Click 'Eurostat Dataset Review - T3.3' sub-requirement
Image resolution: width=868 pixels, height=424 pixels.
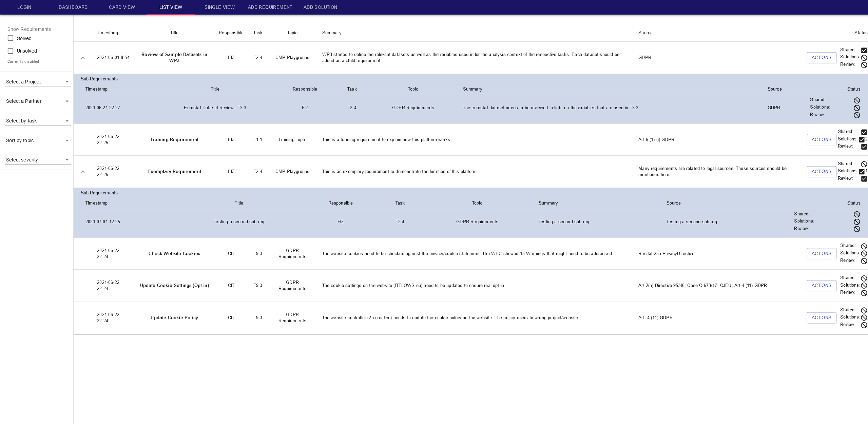pos(215,108)
